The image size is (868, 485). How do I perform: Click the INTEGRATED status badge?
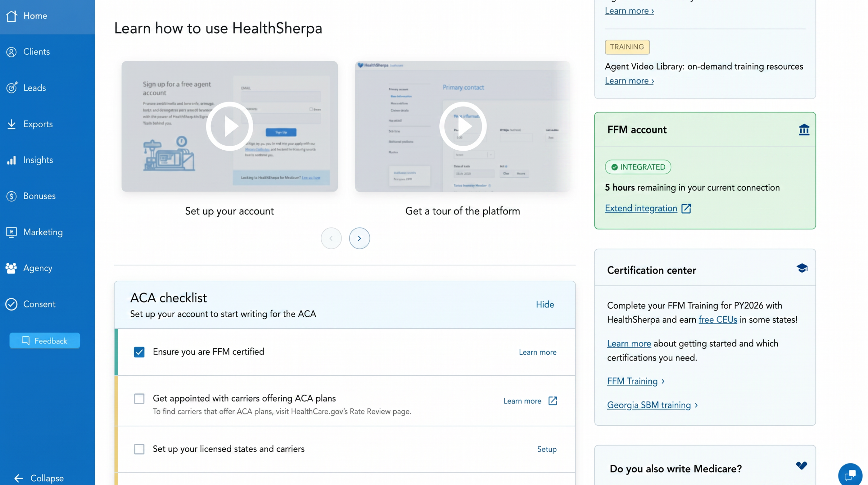tap(637, 167)
